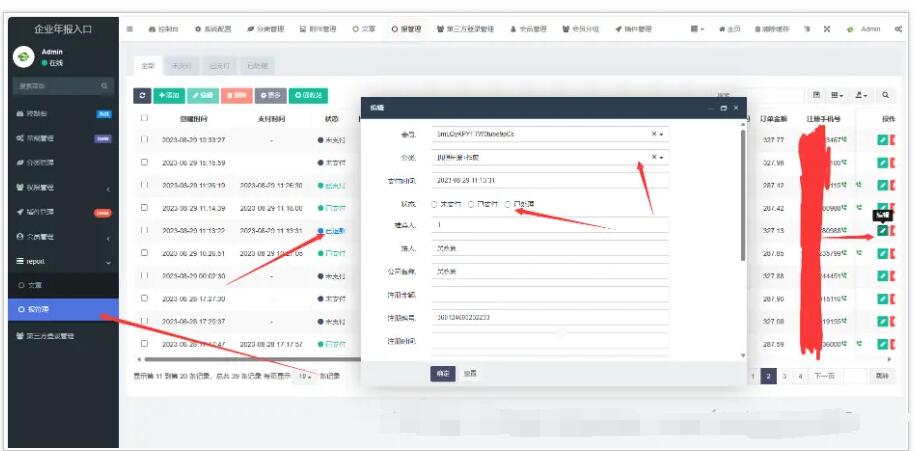Viewport: 918px width, 451px height.
Task: Click the refresh button in the table toolbar
Action: 142,95
